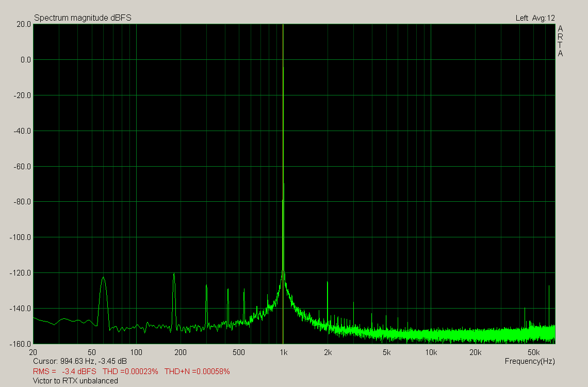Click the 'Left Avg:12' label
Screen dimensions: 588x387
click(x=535, y=18)
